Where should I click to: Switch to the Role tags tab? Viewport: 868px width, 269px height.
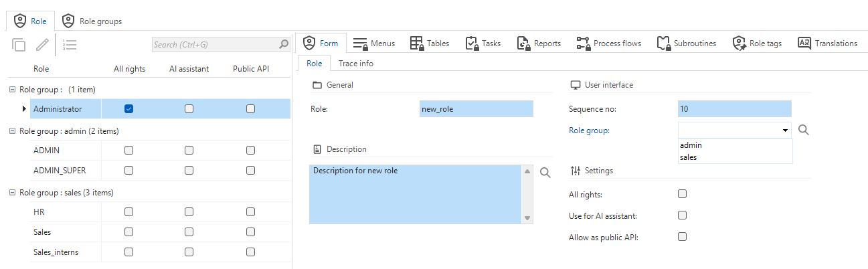click(757, 43)
